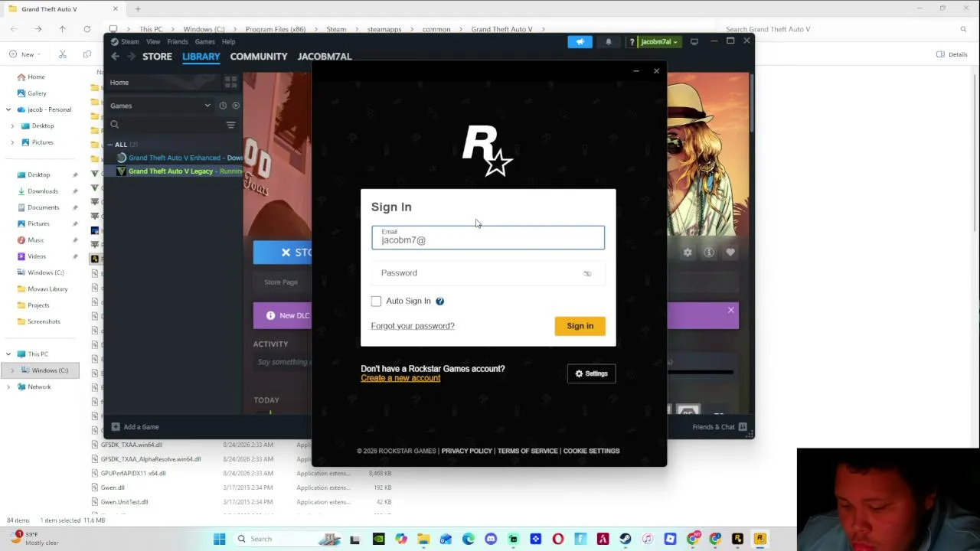This screenshot has height=551, width=980.
Task: Open the JACOBM7AL profile tab in Steam
Action: pos(325,57)
